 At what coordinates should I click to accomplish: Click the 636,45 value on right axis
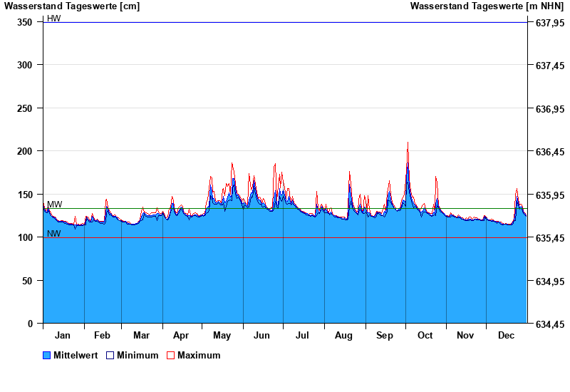(549, 152)
